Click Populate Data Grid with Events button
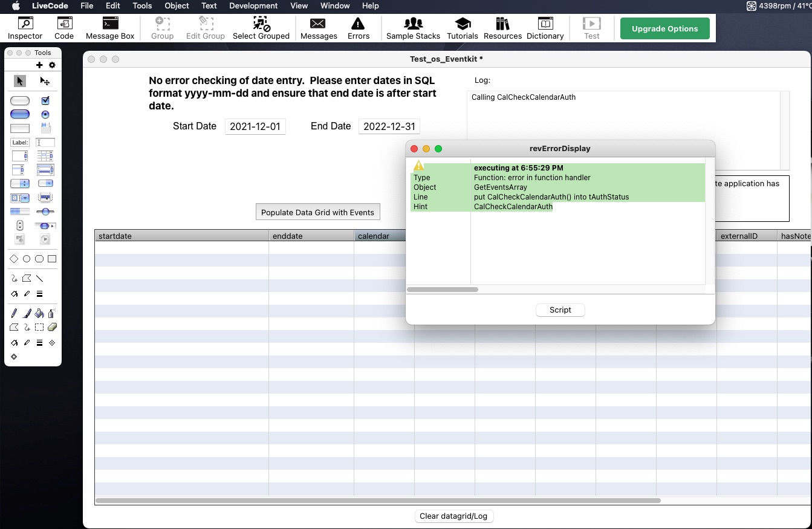 click(x=317, y=212)
